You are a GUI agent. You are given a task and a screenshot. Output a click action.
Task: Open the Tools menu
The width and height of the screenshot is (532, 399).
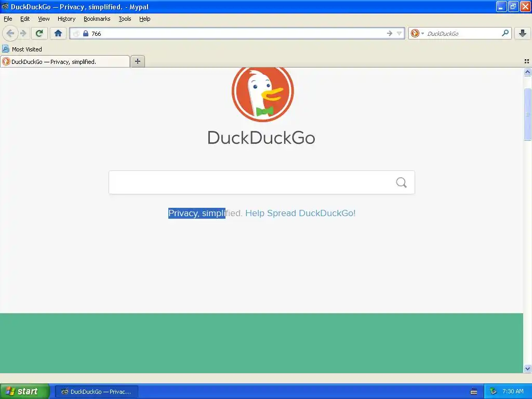(125, 19)
